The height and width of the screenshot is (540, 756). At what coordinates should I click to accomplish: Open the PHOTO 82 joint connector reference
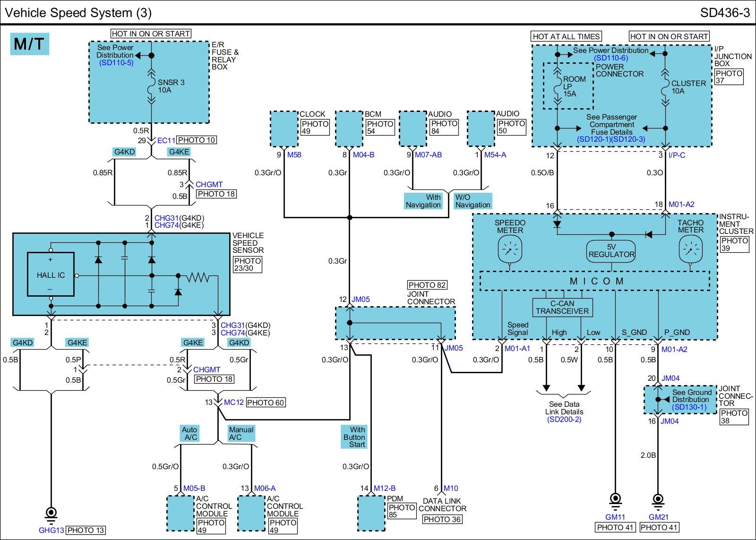click(427, 285)
